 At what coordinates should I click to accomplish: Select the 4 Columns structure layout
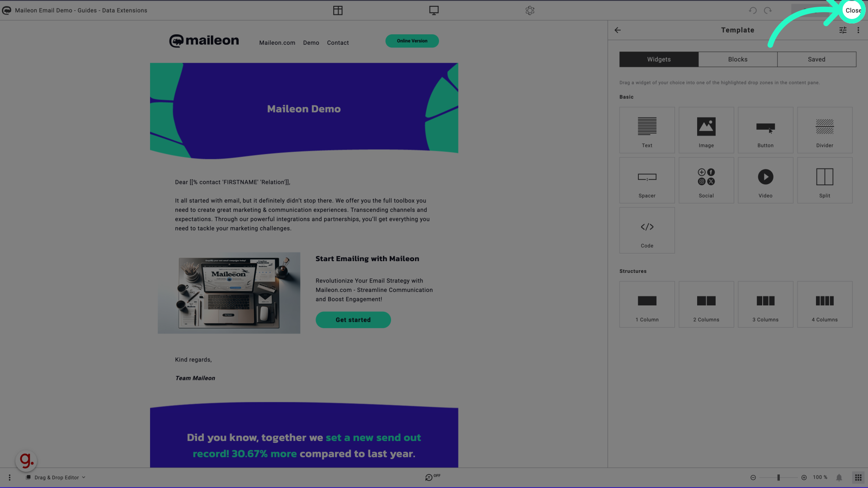tap(825, 304)
